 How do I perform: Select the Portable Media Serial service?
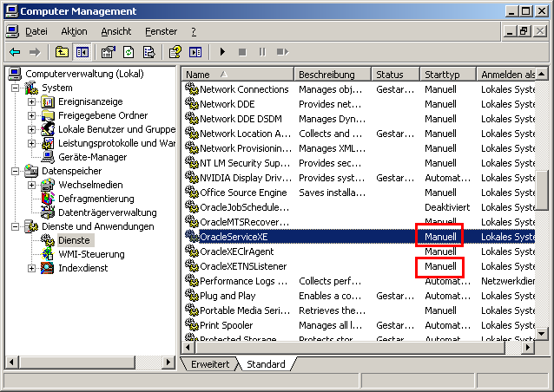(x=359, y=310)
